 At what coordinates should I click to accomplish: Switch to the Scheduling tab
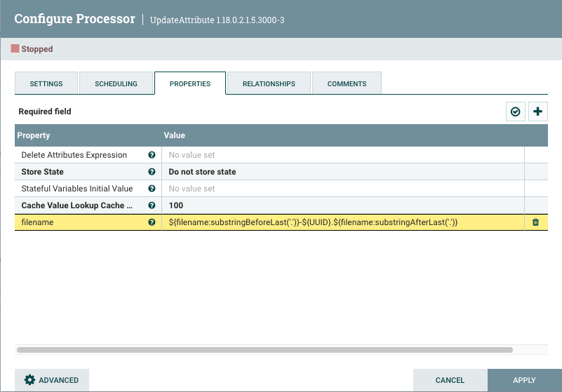(116, 83)
